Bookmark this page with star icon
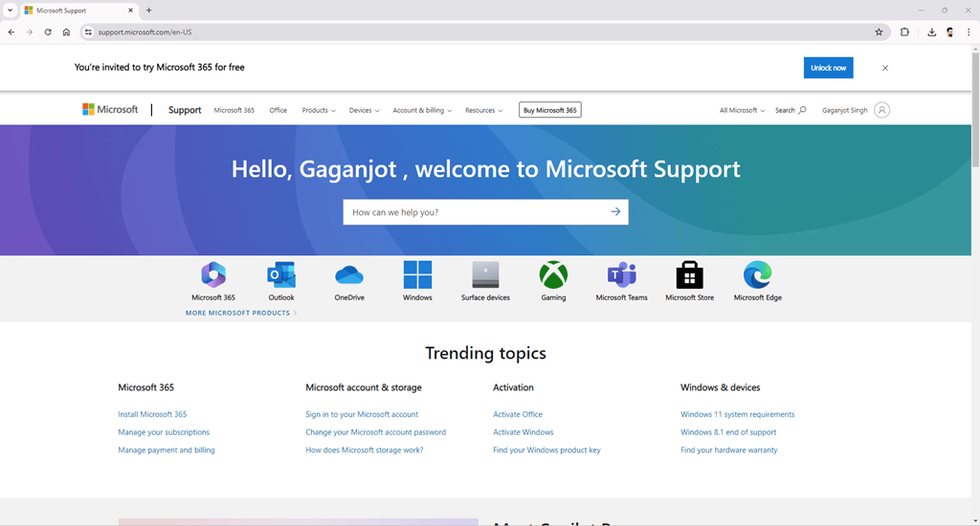The height and width of the screenshot is (526, 980). (x=879, y=32)
